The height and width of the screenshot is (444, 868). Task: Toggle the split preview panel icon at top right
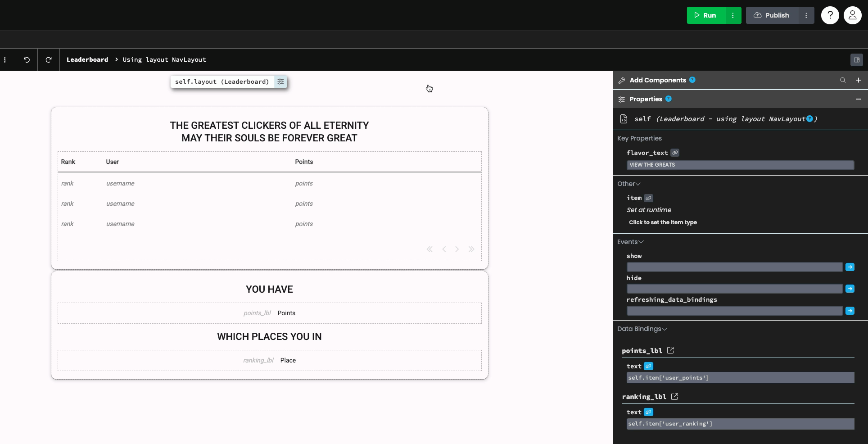pos(856,59)
